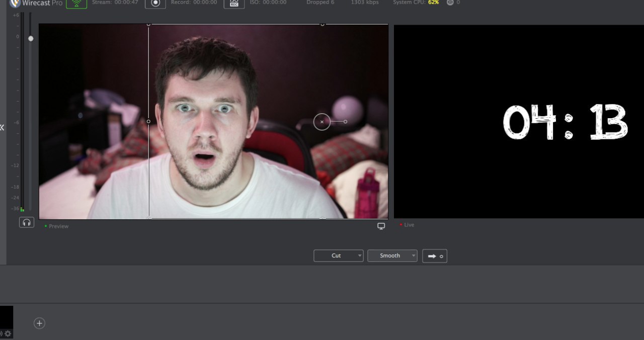This screenshot has width=644, height=340.
Task: Click the Preview label
Action: (x=59, y=226)
